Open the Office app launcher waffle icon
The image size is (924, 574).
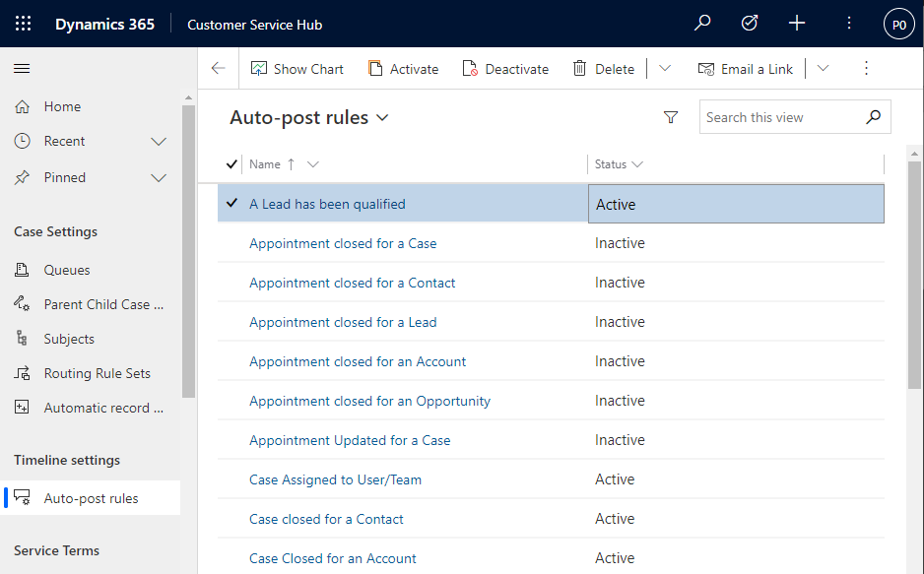[x=22, y=22]
